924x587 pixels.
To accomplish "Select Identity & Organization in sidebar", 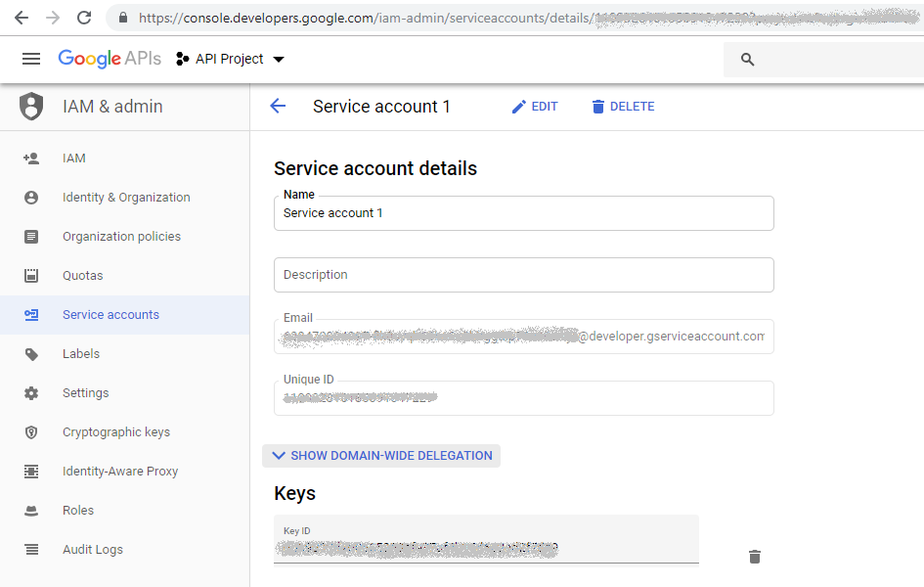I will (x=126, y=198).
